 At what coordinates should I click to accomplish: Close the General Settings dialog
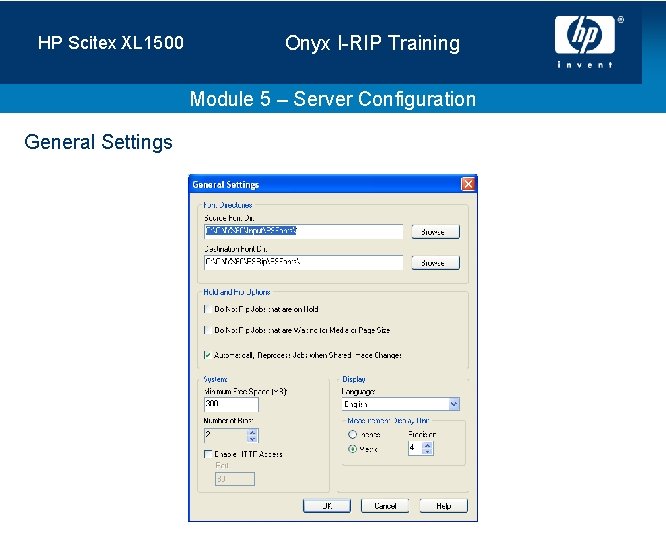pyautogui.click(x=468, y=184)
